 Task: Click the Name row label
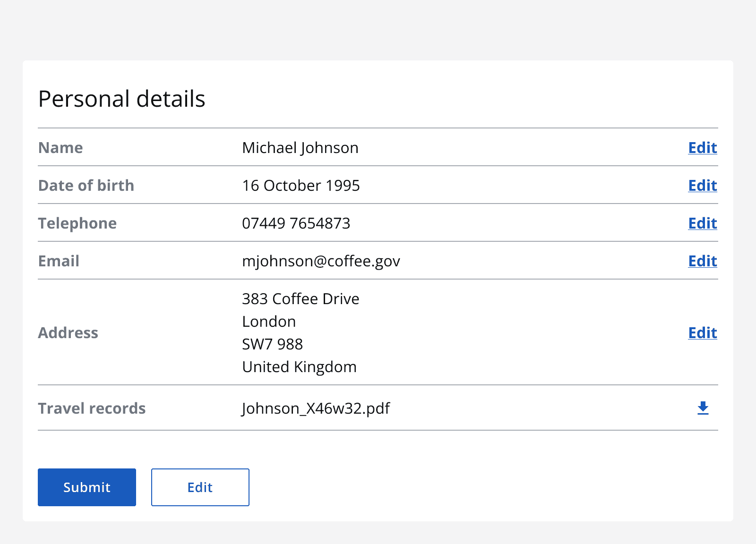60,148
